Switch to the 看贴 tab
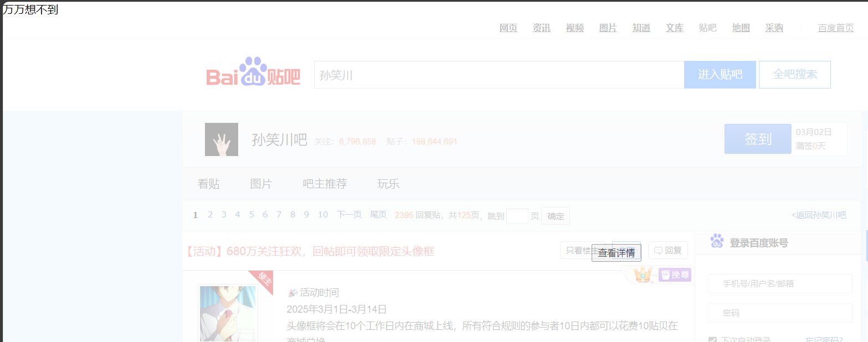The width and height of the screenshot is (868, 342). (x=209, y=184)
